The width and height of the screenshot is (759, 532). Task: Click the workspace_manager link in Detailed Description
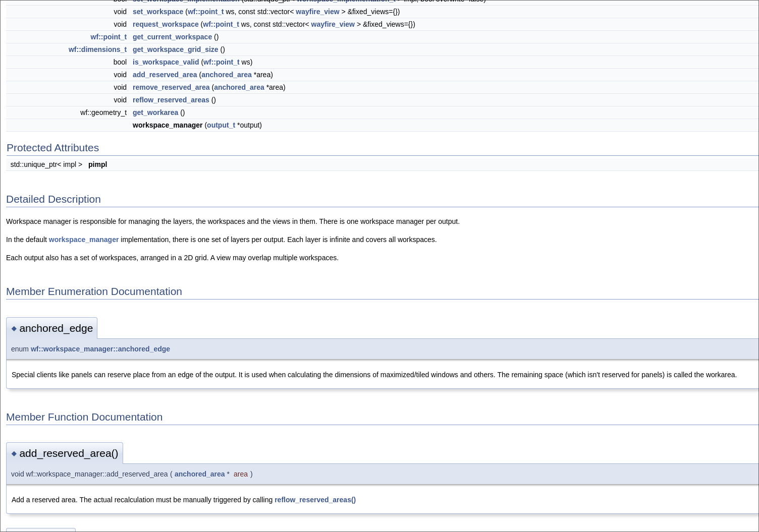(x=84, y=240)
